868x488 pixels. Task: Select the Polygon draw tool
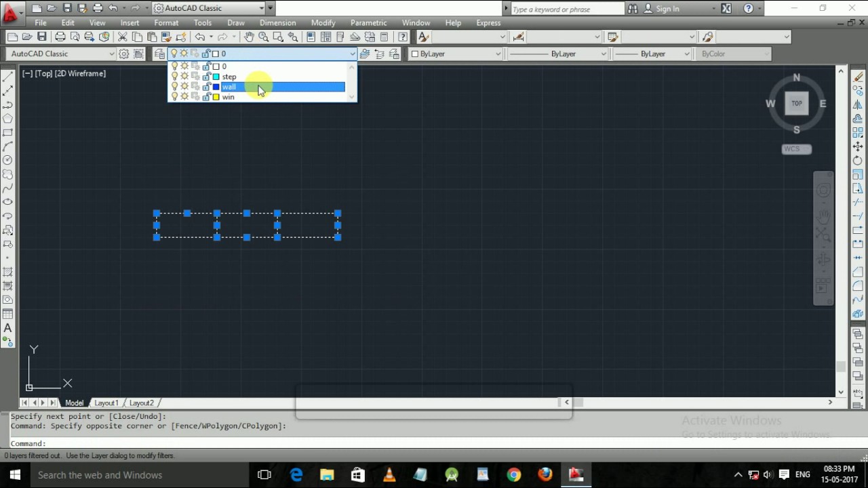(x=7, y=118)
